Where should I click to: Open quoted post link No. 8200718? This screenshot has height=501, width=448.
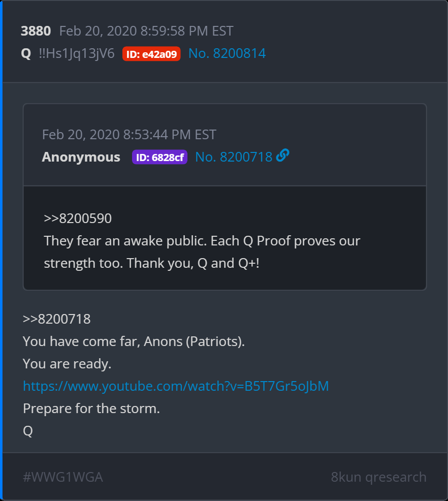tap(234, 157)
